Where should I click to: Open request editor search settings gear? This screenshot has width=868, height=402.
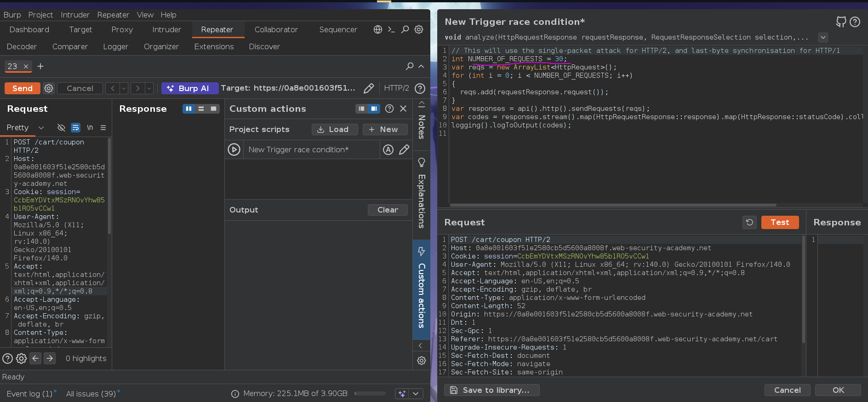21,358
